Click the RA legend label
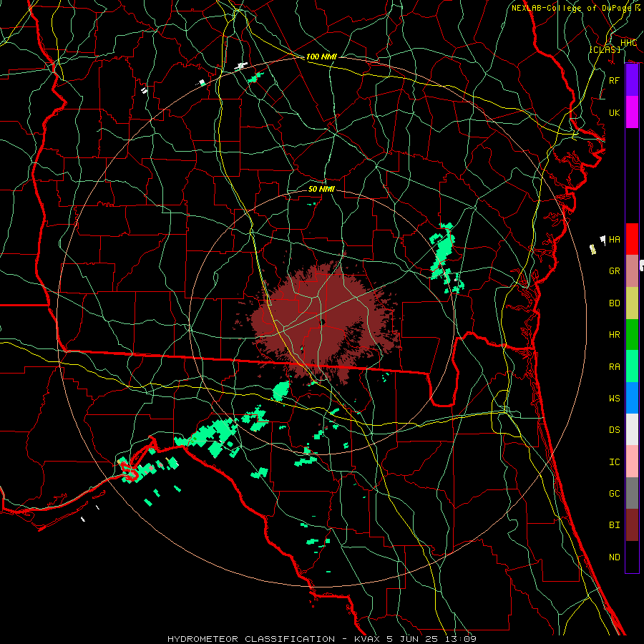This screenshot has width=644, height=644. [x=615, y=367]
